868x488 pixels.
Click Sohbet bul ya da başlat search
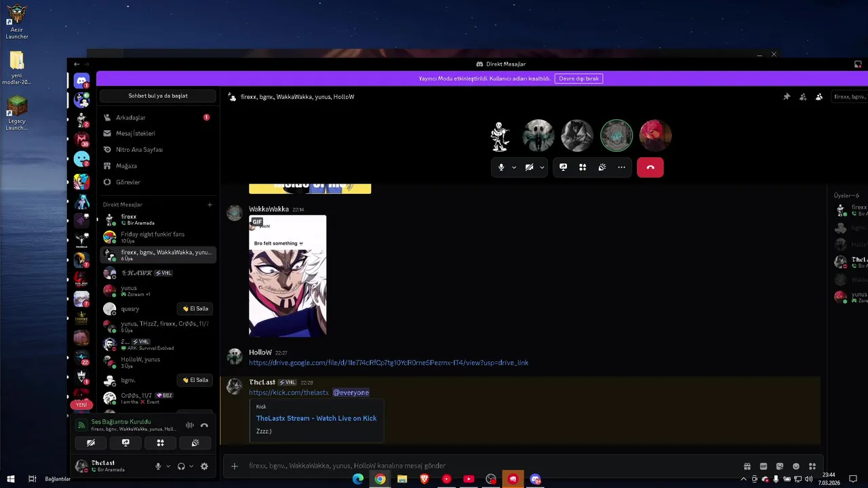[158, 96]
